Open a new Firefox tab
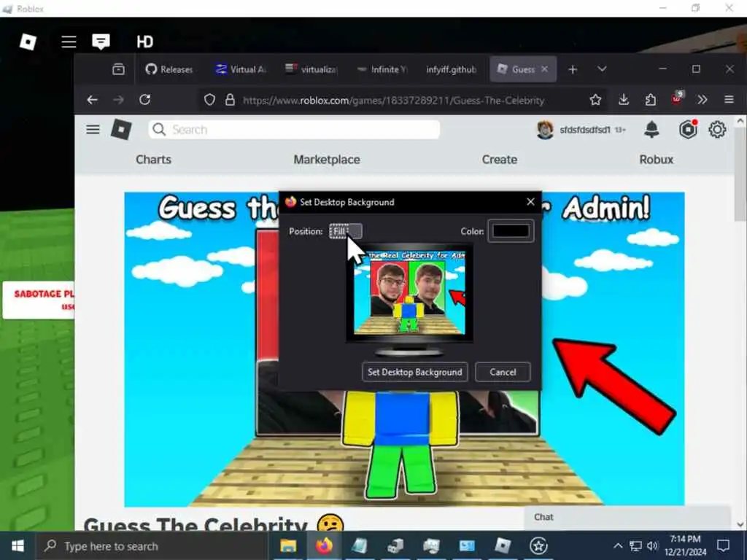Image resolution: width=747 pixels, height=560 pixels. click(x=573, y=69)
